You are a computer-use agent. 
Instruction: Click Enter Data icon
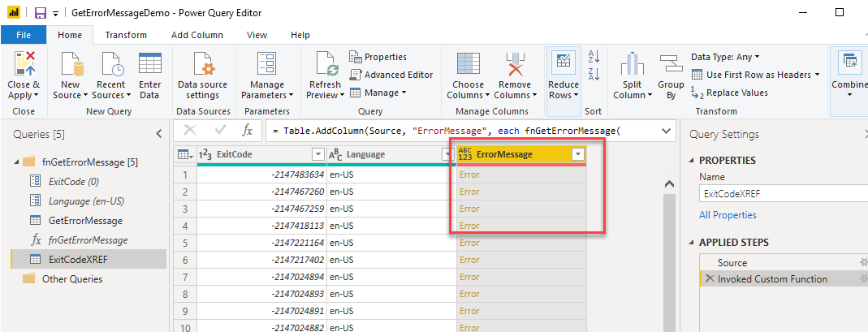point(149,64)
